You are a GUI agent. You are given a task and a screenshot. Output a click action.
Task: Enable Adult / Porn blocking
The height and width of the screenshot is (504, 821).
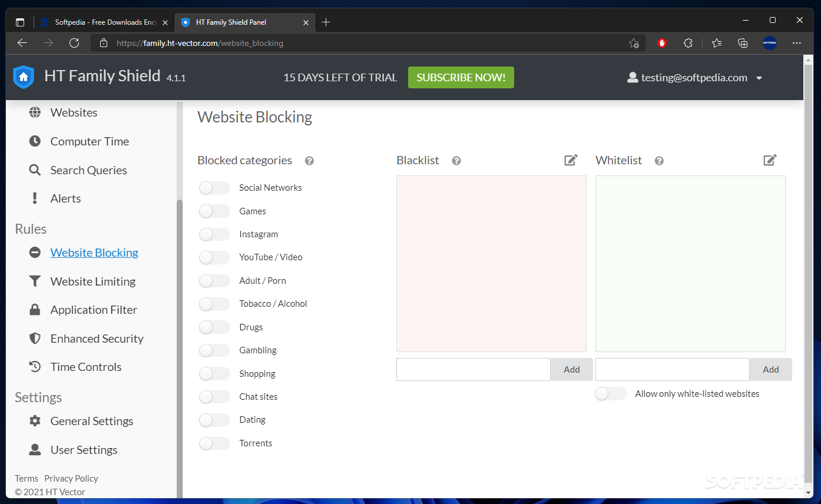(x=214, y=281)
